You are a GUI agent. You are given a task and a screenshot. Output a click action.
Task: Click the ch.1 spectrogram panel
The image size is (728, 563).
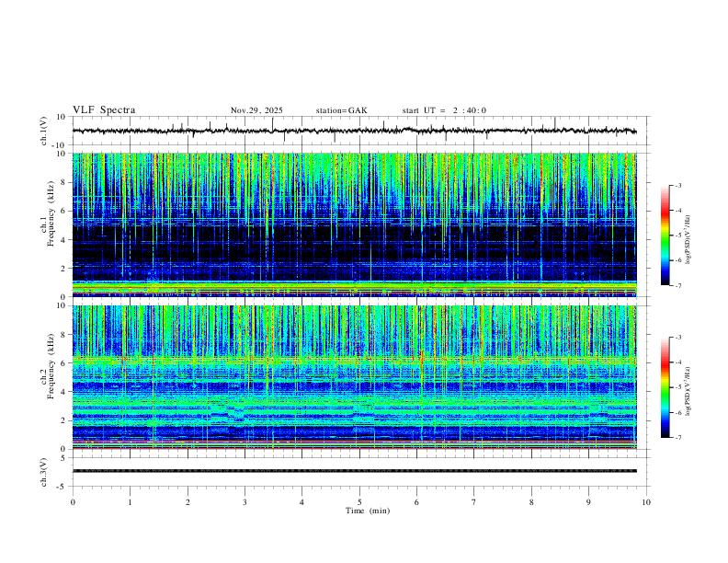pyautogui.click(x=354, y=224)
